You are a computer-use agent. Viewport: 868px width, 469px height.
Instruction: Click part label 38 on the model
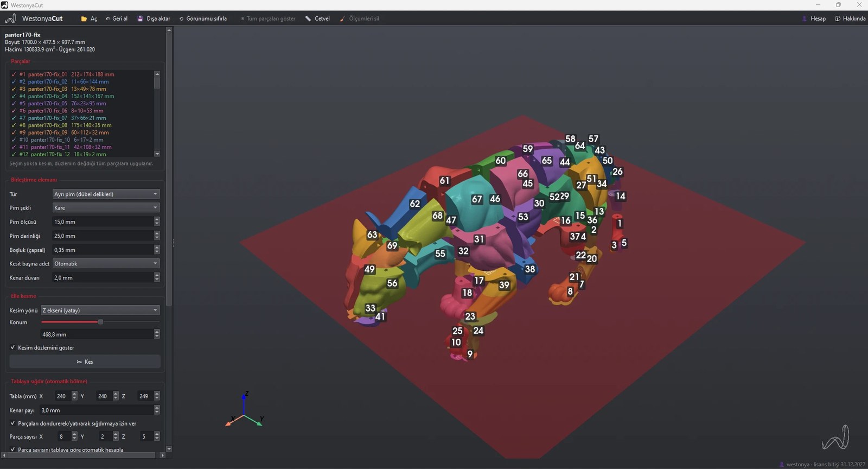pos(530,269)
